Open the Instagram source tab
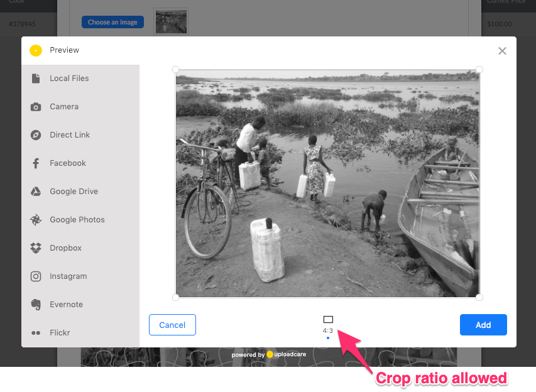This screenshot has width=536, height=392. [x=80, y=276]
